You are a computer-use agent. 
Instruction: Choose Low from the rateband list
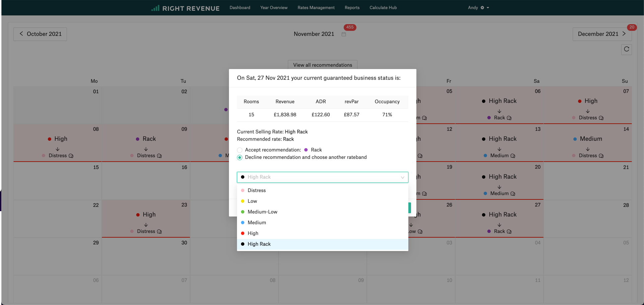[x=323, y=201]
